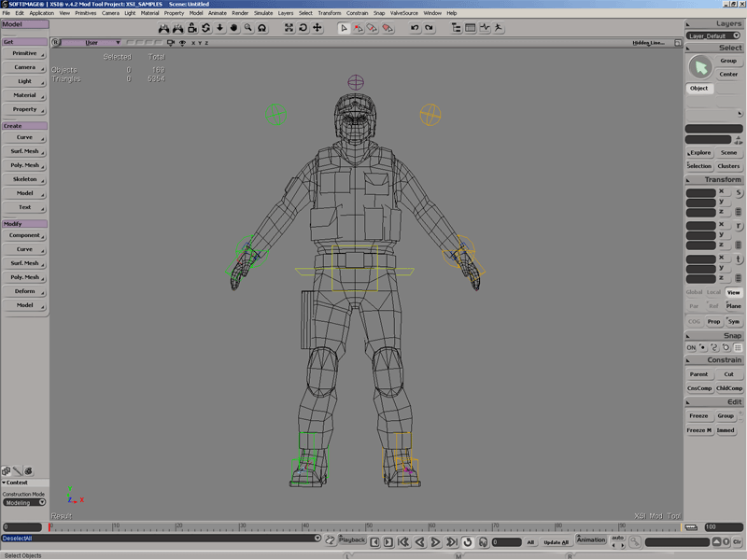Click the headphones audio icon

pos(483,542)
